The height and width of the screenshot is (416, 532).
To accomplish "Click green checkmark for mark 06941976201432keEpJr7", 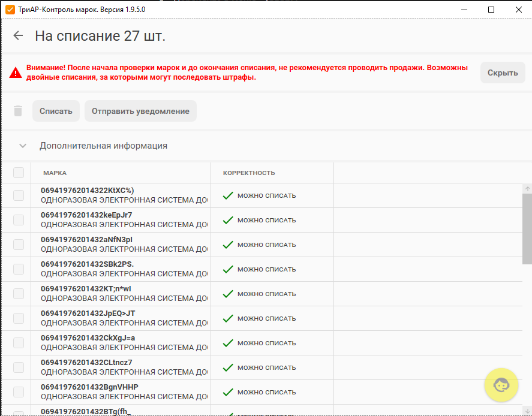I will [228, 220].
